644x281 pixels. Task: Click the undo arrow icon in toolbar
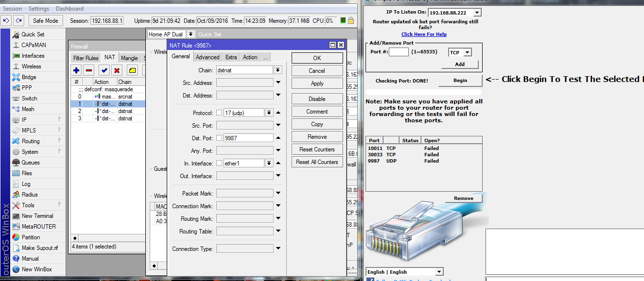tap(6, 21)
